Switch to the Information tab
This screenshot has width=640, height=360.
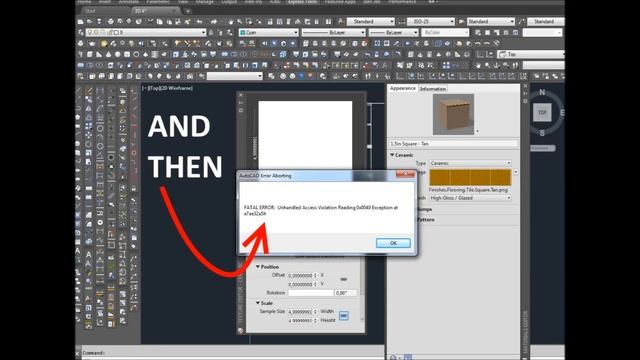pos(433,89)
